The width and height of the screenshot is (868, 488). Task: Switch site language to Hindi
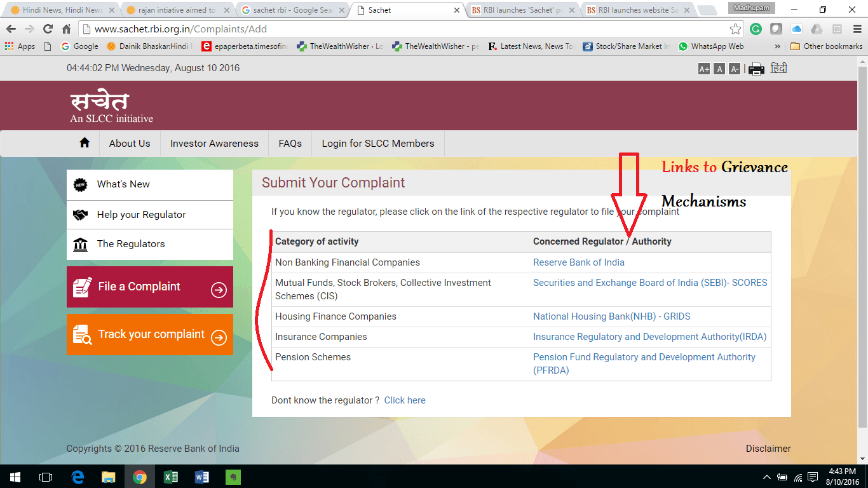tap(779, 68)
